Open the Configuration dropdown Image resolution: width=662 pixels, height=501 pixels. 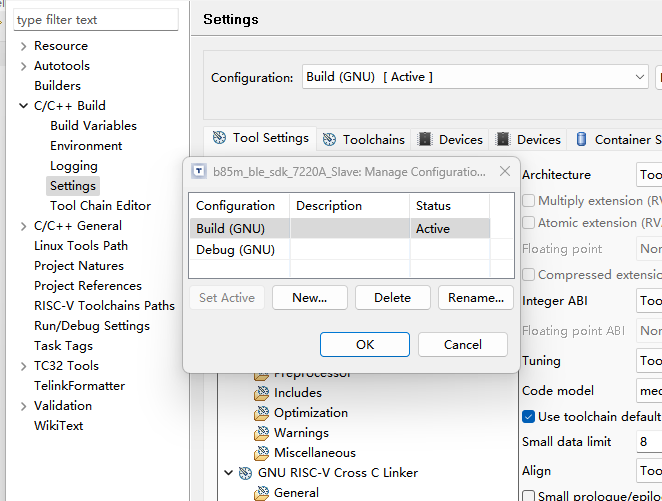click(x=475, y=77)
